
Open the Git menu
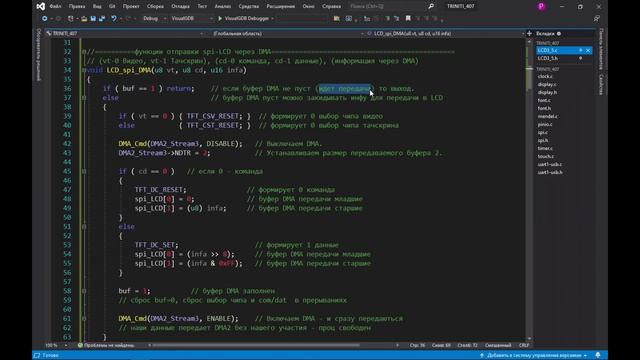112,7
